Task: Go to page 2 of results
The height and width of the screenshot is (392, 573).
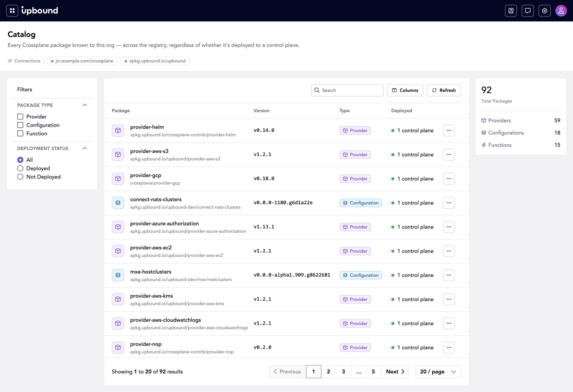Action: [328, 372]
